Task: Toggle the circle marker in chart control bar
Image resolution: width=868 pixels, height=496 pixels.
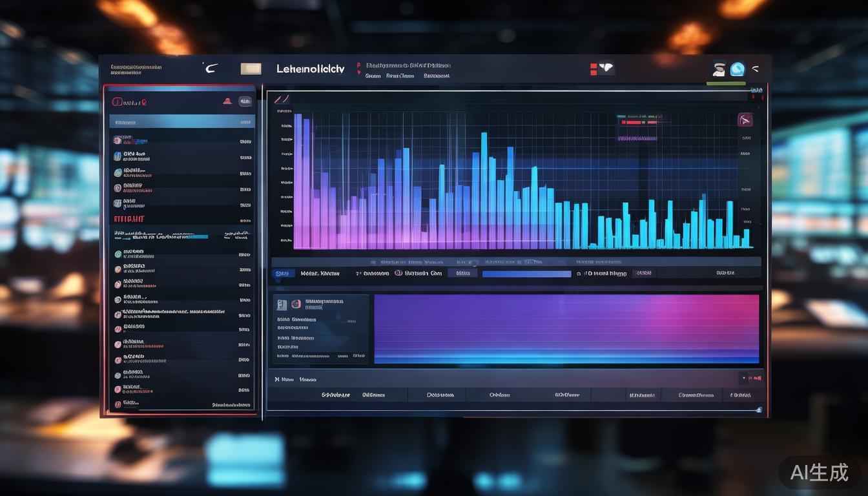Action: (x=398, y=273)
